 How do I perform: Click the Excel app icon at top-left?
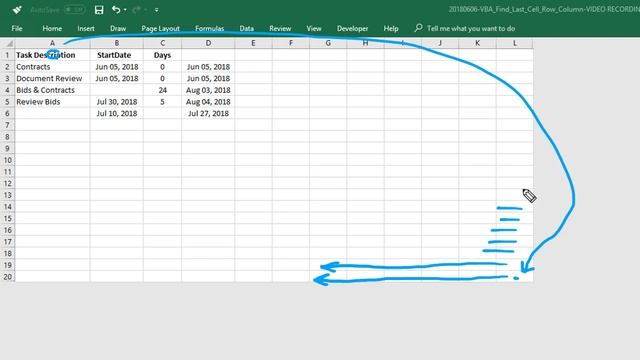(17, 9)
